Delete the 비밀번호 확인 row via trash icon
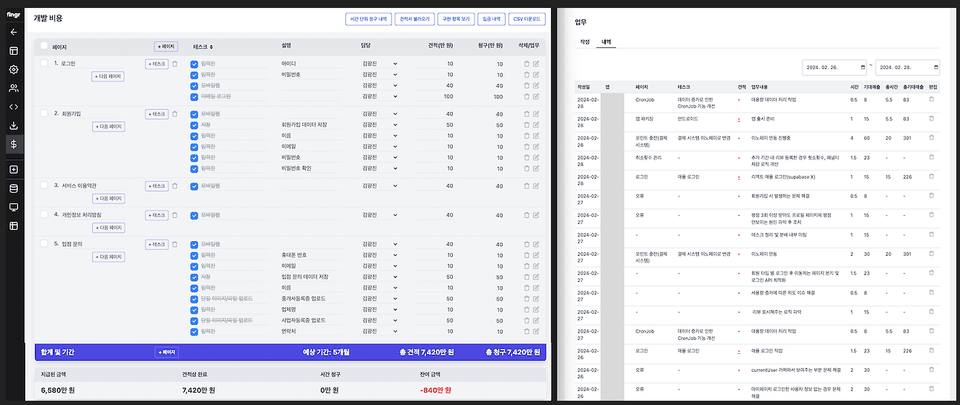960x405 pixels. point(527,168)
